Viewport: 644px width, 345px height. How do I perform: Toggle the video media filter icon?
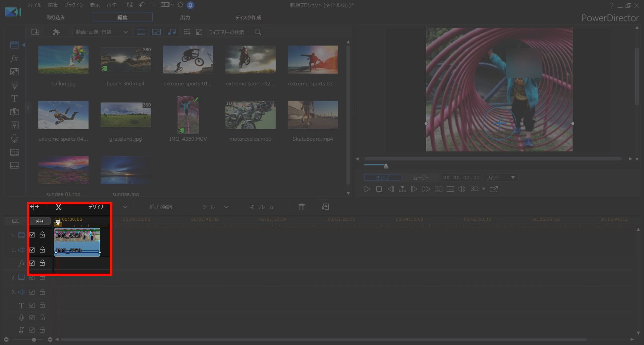[x=141, y=32]
